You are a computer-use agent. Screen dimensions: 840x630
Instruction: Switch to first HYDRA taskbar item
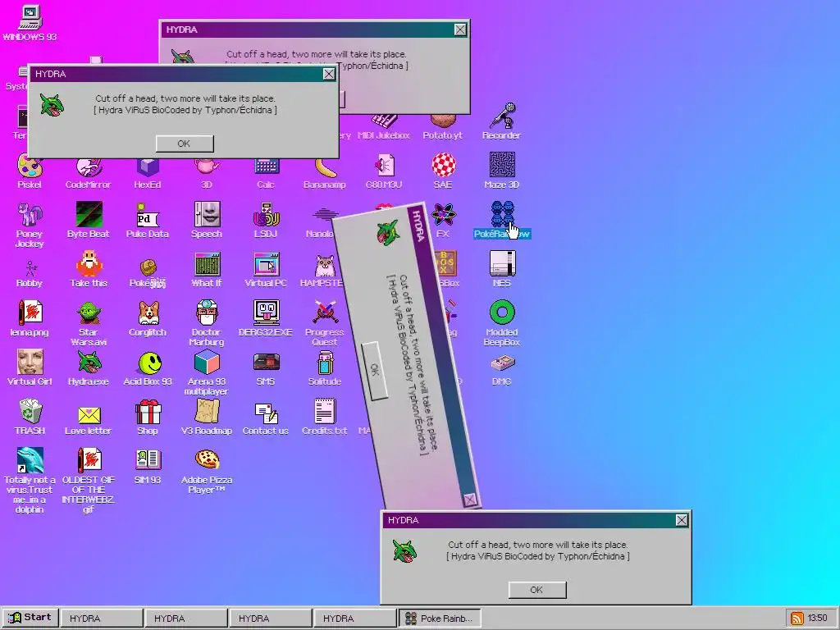(x=102, y=619)
